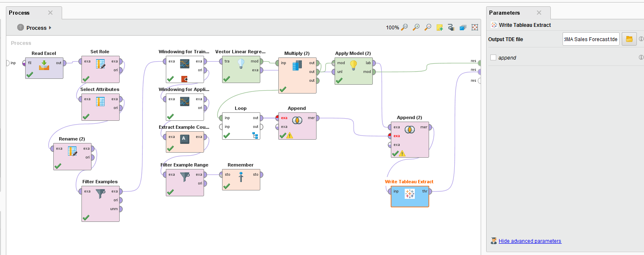This screenshot has width=644, height=255.
Task: Zoom in with the magnifier plus icon
Action: point(416,27)
